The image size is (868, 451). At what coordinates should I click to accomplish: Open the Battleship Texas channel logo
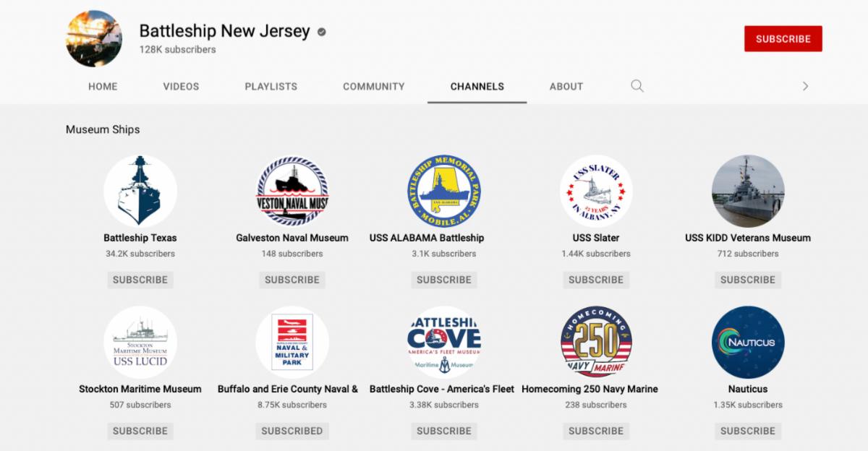[x=140, y=192]
